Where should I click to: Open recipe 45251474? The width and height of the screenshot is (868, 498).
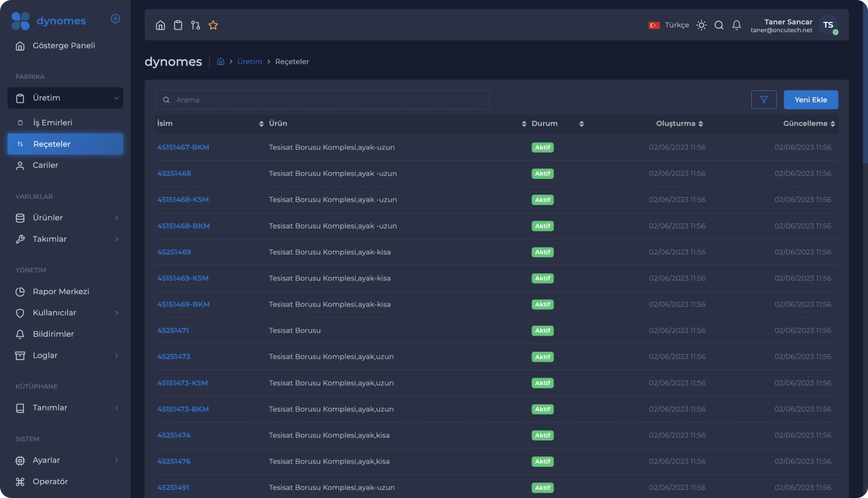(174, 435)
